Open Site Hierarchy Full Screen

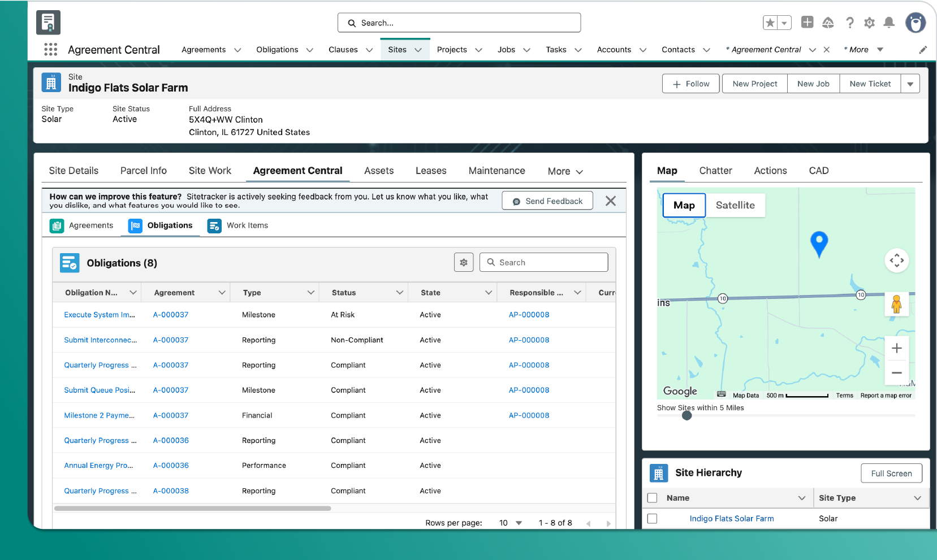891,474
